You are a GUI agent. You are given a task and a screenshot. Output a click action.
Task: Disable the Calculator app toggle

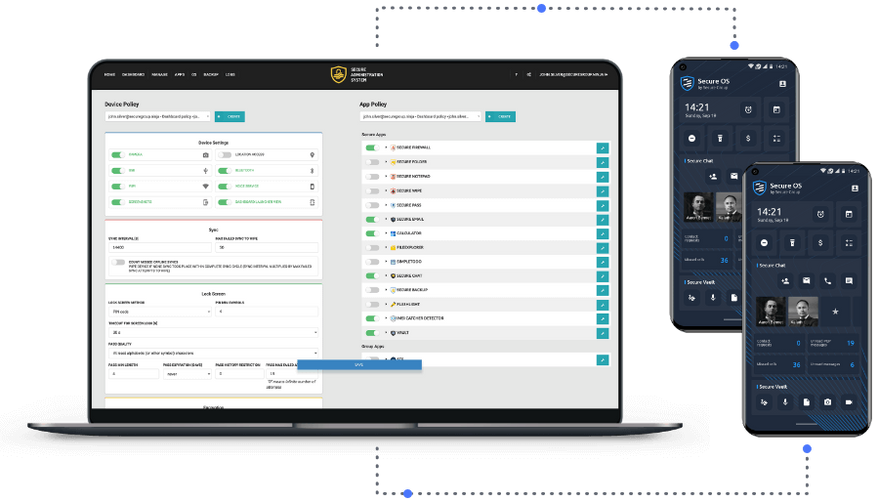pyautogui.click(x=372, y=233)
